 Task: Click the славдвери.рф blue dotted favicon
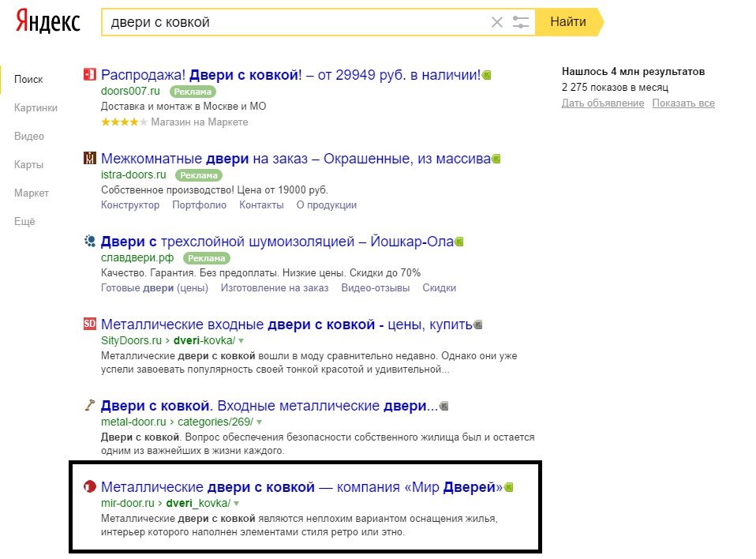(x=90, y=241)
